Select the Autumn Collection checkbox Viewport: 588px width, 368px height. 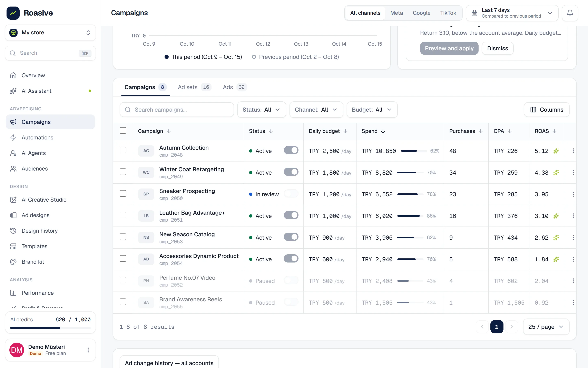pos(123,150)
